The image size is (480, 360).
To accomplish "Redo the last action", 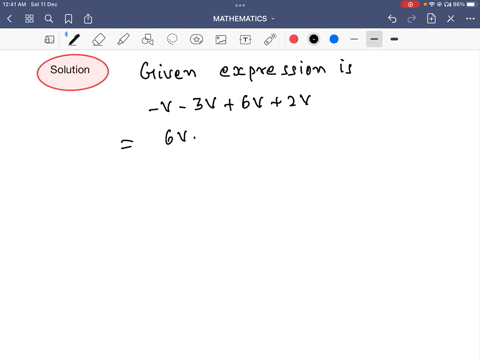I will click(x=412, y=19).
